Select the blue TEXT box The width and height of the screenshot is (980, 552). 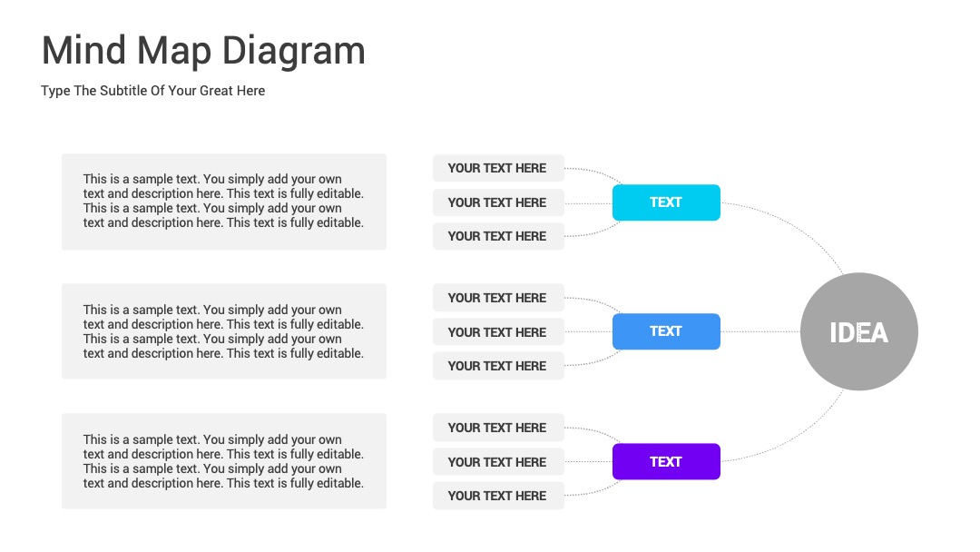point(666,331)
